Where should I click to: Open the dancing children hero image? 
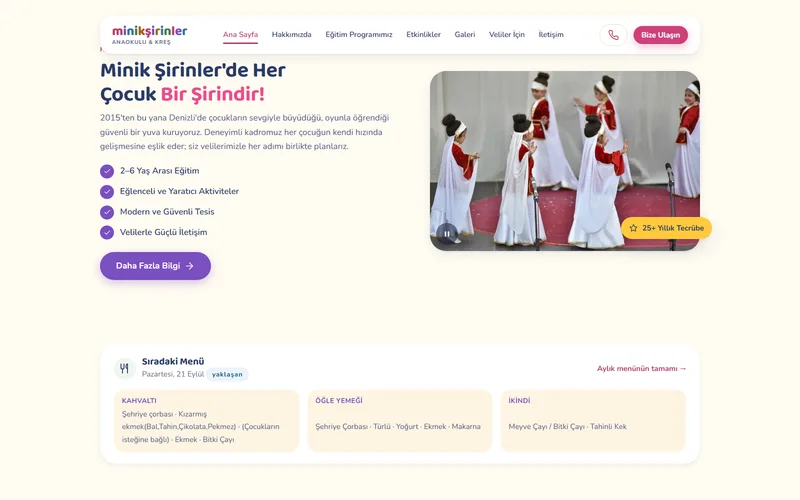pyautogui.click(x=565, y=161)
